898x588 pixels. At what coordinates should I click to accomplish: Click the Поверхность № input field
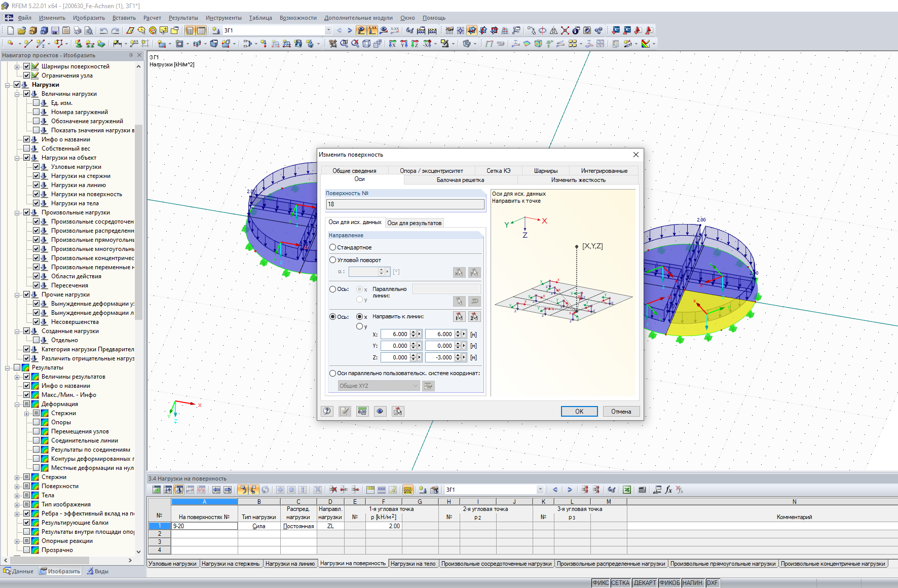(405, 204)
